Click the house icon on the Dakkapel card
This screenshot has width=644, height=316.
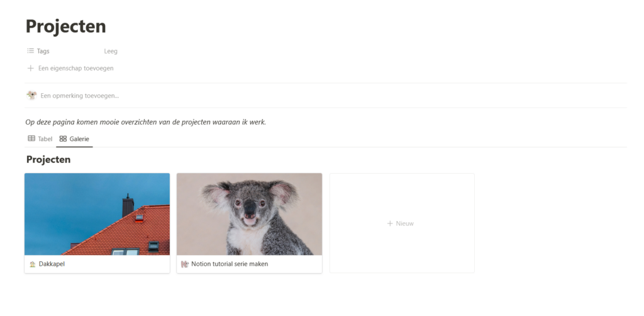[33, 264]
